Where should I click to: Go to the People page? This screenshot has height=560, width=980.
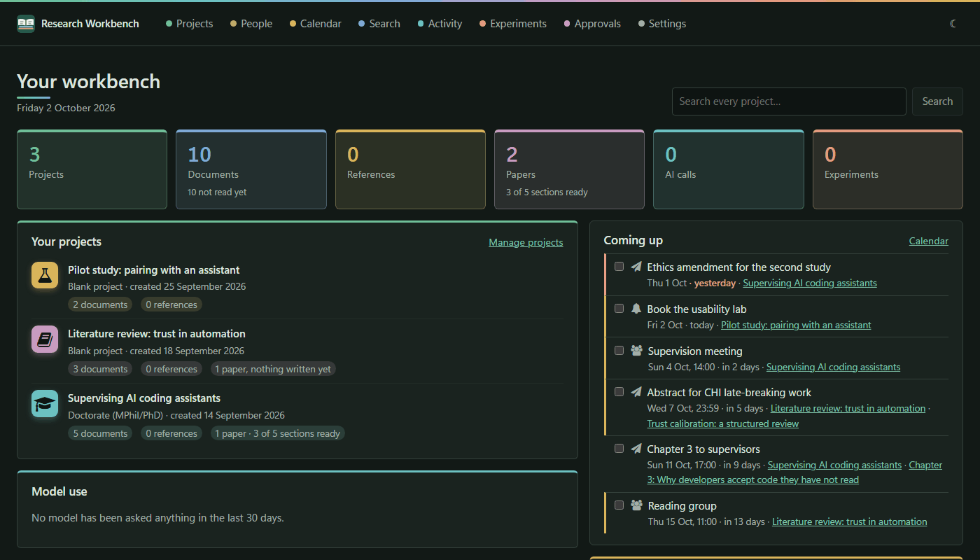click(x=251, y=24)
